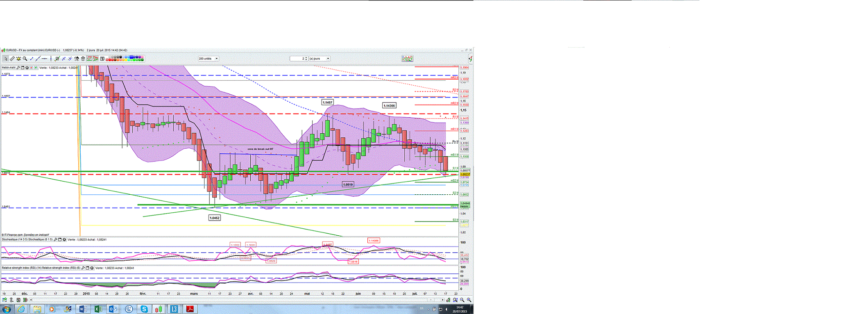Toggle the cursor pointer mode

(x=5, y=59)
